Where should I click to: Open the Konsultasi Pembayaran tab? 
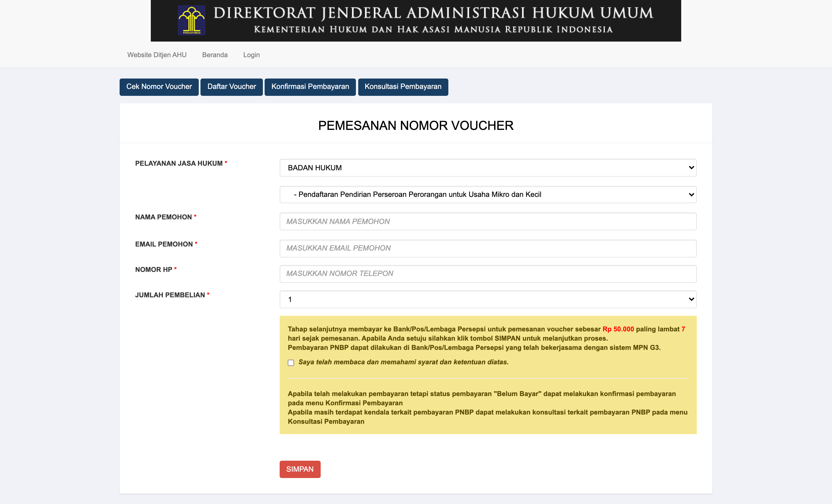(403, 87)
